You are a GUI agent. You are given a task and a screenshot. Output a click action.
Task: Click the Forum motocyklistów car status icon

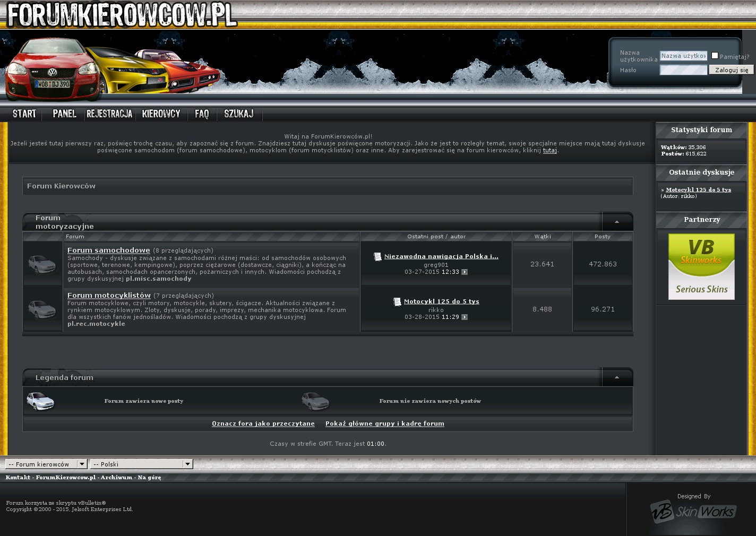pyautogui.click(x=42, y=309)
